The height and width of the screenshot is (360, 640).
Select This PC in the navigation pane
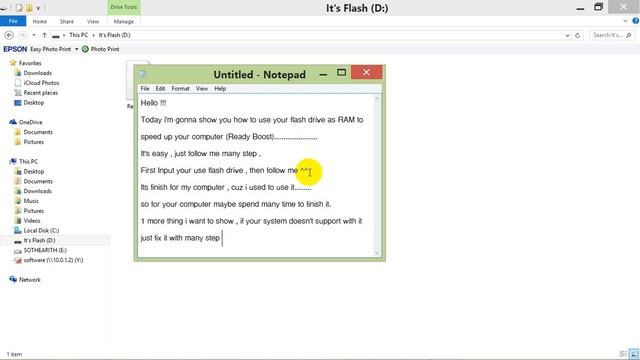point(28,161)
